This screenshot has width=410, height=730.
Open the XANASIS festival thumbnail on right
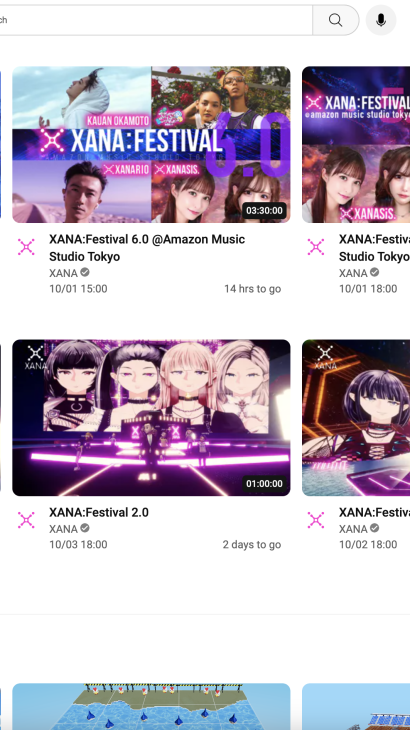pos(356,144)
